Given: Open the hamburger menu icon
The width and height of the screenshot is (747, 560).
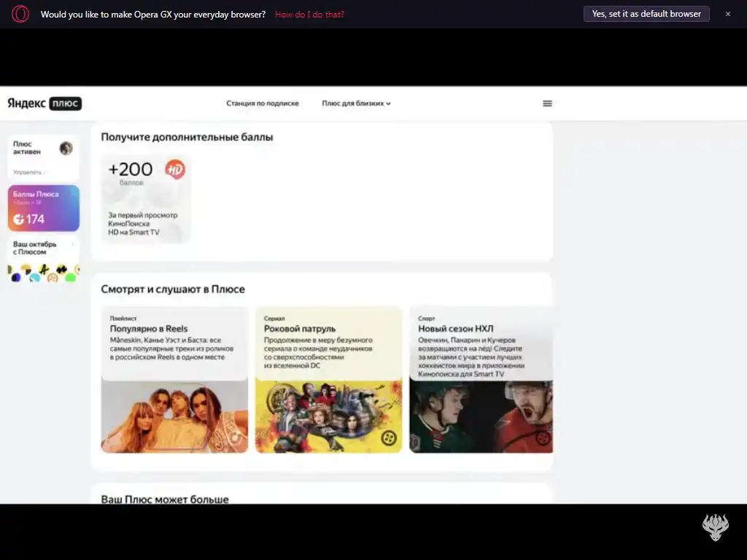Looking at the screenshot, I should 547,104.
